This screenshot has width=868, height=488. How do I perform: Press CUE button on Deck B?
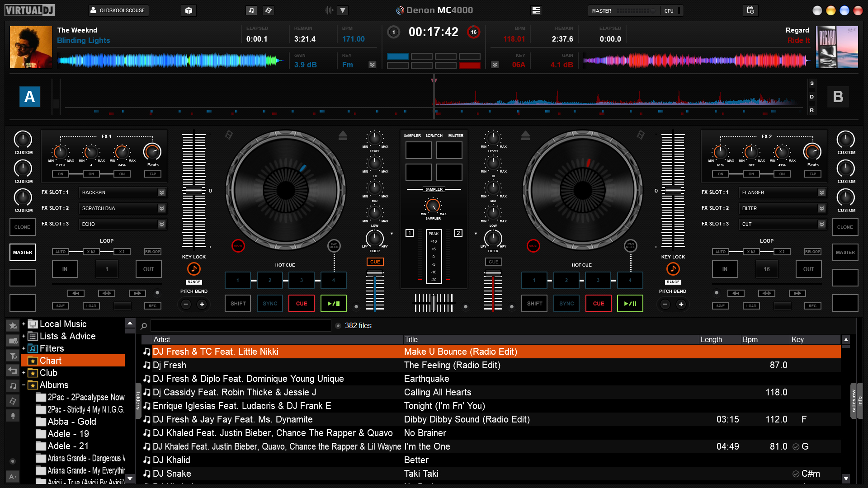[x=598, y=303]
